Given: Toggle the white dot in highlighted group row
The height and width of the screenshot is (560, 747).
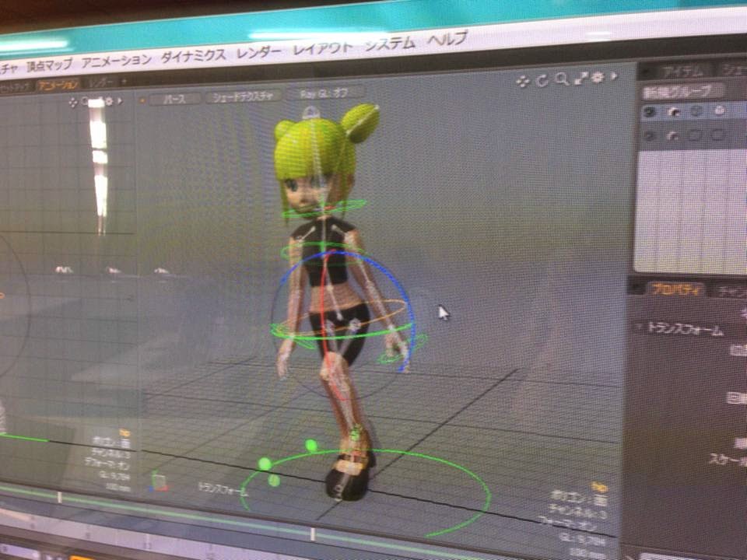Looking at the screenshot, I should (719, 111).
